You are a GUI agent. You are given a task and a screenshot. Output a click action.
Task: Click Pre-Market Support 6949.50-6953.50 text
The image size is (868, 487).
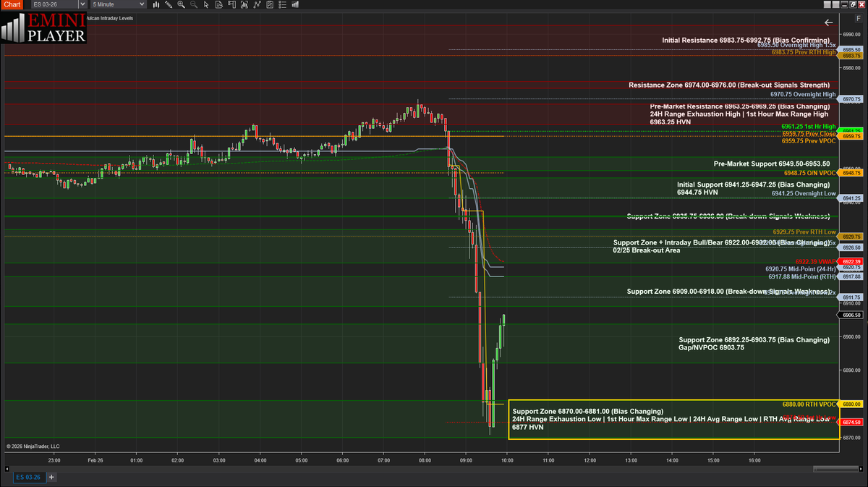coord(772,164)
